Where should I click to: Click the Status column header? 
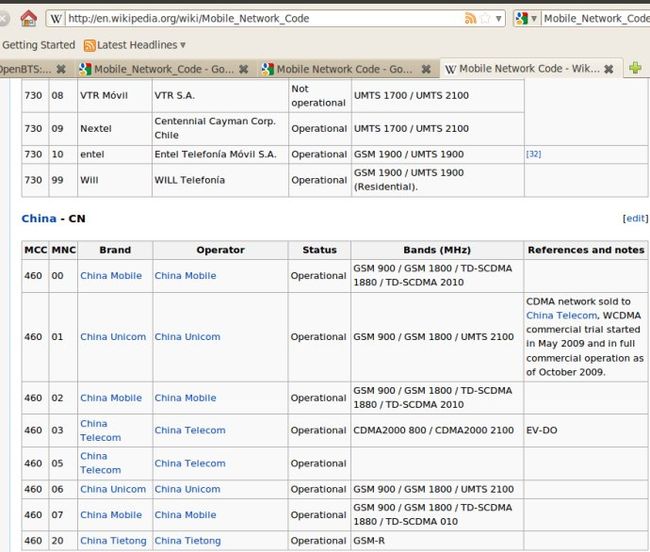coord(320,250)
